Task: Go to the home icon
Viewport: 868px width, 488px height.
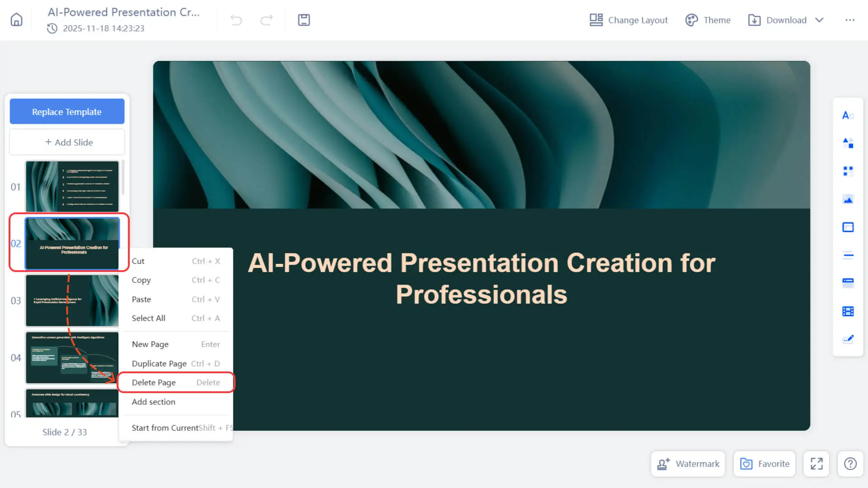Action: (16, 20)
